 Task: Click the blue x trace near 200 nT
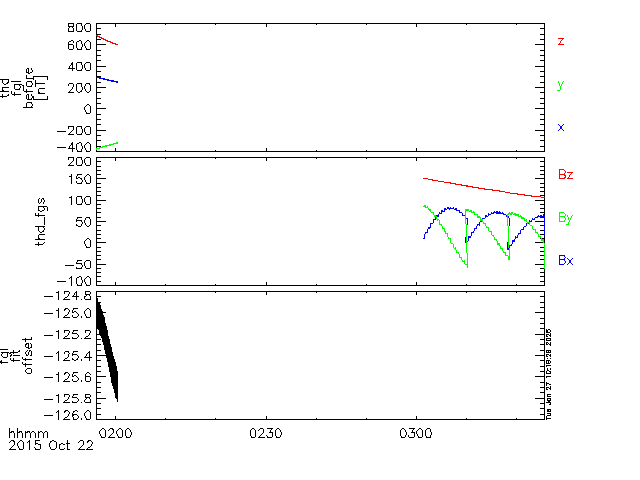[x=107, y=80]
